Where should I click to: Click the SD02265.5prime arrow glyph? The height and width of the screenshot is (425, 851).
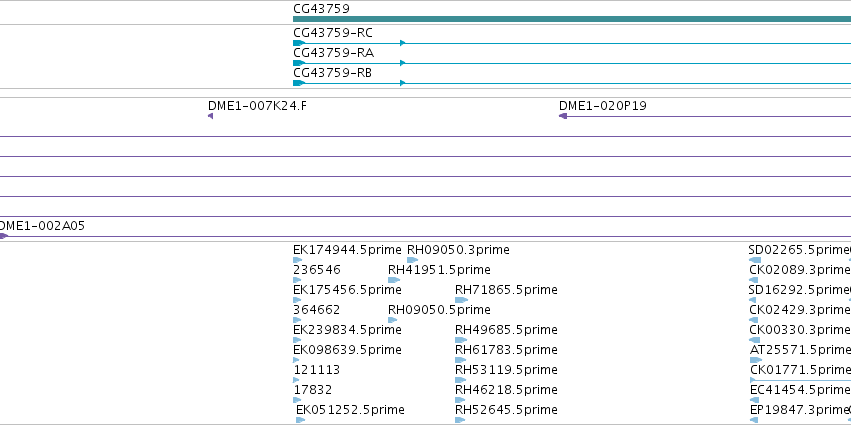click(754, 260)
